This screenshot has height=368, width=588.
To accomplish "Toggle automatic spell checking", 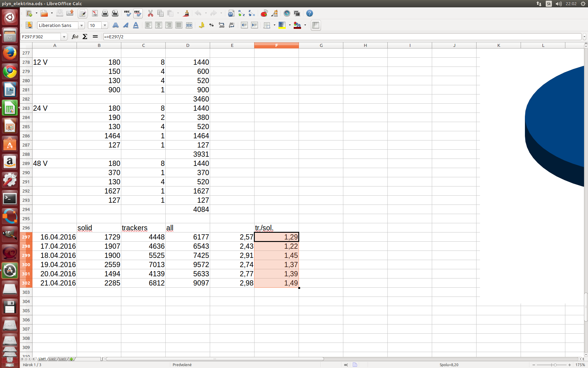I will pos(138,13).
